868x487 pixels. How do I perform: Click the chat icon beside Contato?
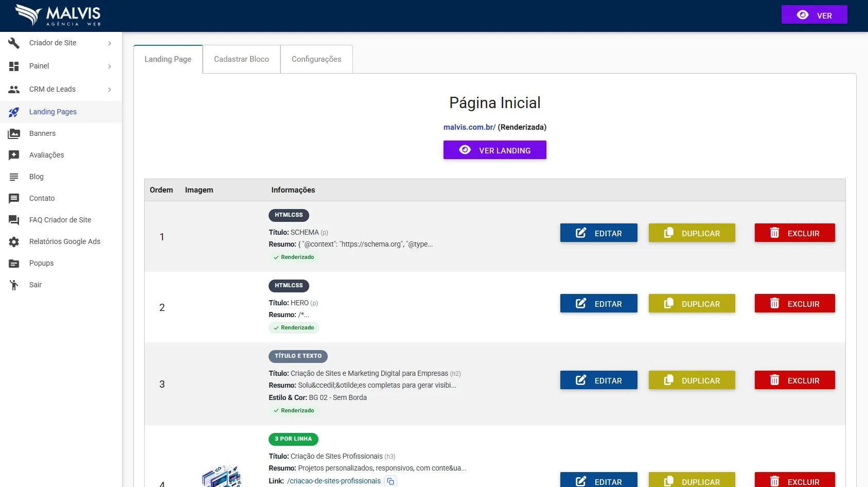point(14,199)
